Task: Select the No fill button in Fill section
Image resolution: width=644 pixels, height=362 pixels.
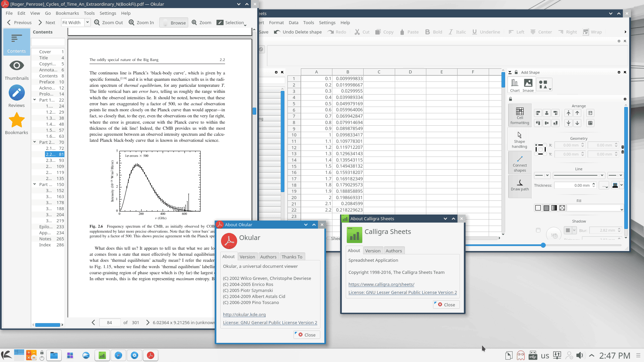Action: [x=538, y=208]
